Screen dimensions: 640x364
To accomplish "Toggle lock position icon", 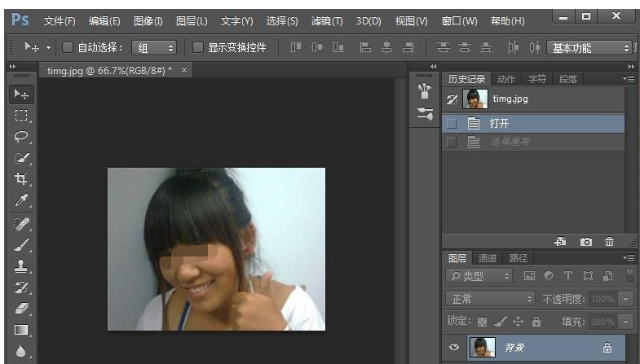I will coord(518,322).
